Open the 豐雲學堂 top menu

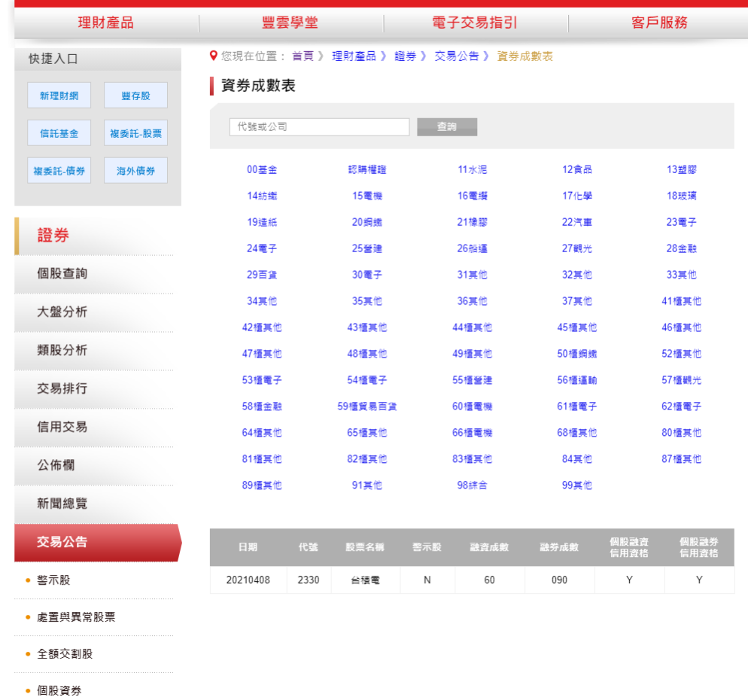pyautogui.click(x=290, y=23)
